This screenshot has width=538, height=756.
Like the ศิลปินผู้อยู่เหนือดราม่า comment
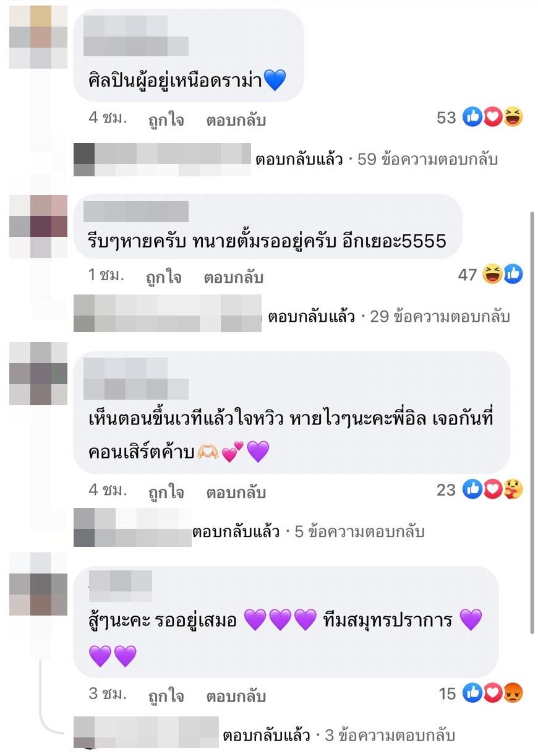pos(166,120)
